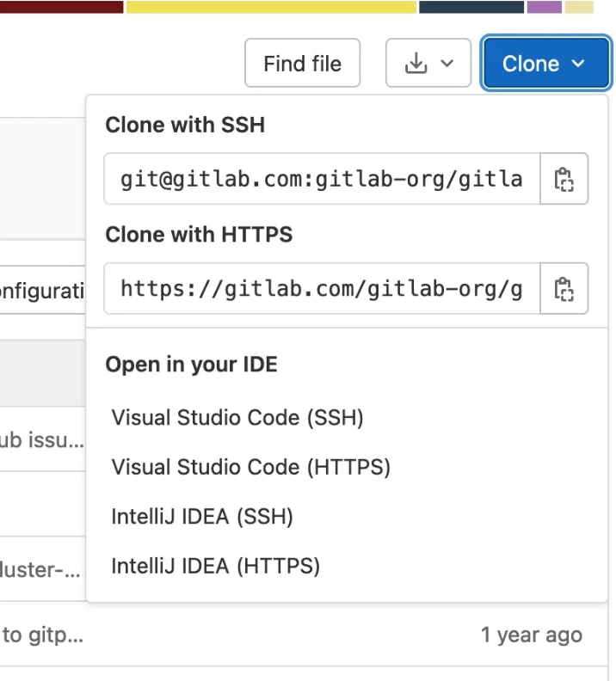This screenshot has width=616, height=681.
Task: Click the yellow language bar segment
Action: tap(271, 6)
